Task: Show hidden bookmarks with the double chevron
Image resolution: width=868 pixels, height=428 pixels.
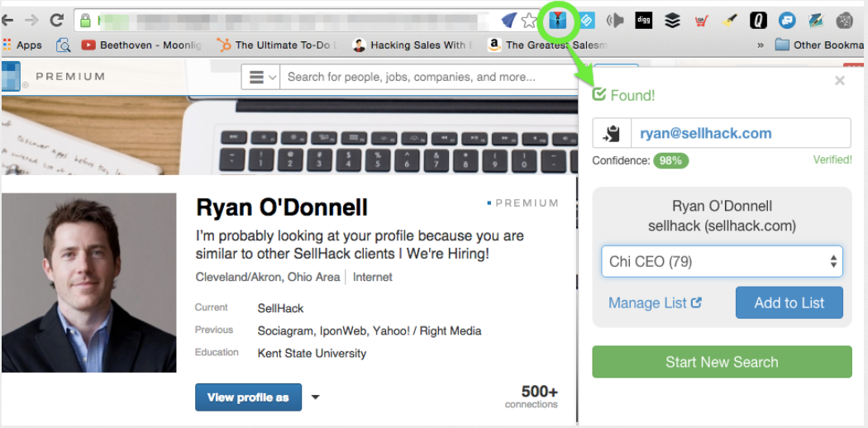Action: click(760, 45)
